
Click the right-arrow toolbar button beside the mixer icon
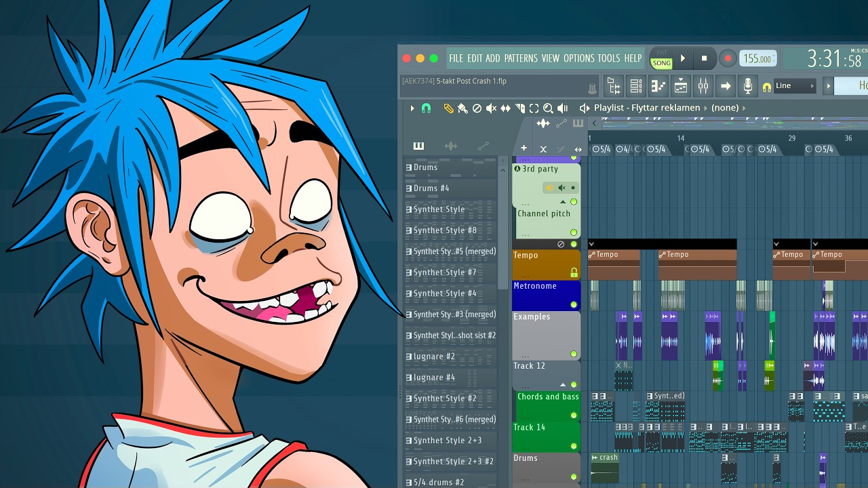point(726,86)
